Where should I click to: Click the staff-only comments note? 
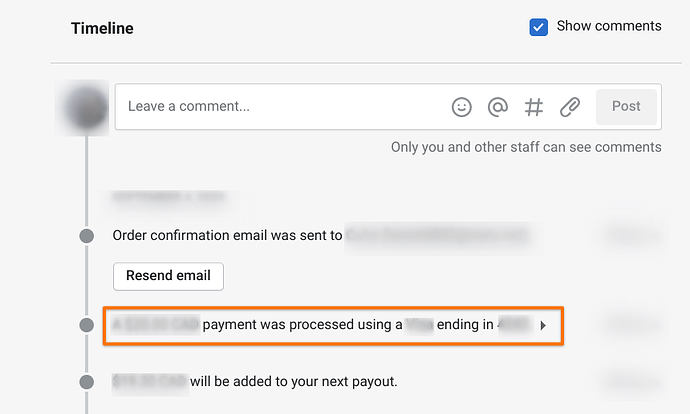click(526, 147)
